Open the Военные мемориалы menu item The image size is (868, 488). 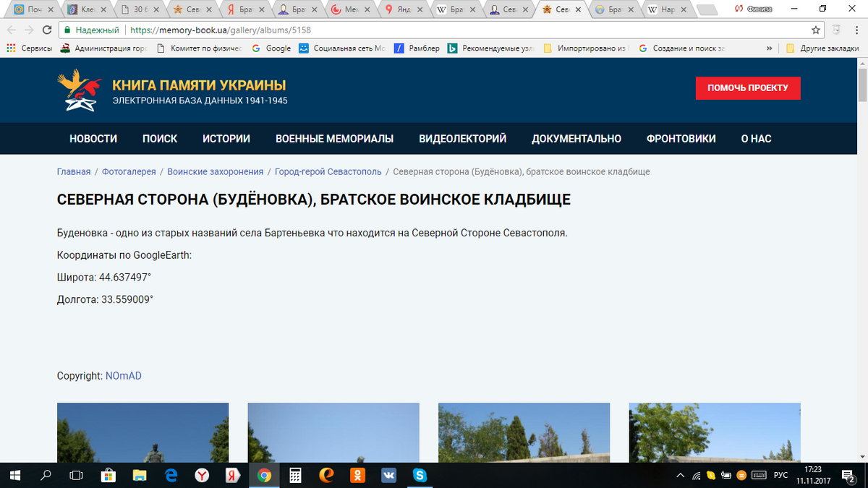click(x=334, y=139)
